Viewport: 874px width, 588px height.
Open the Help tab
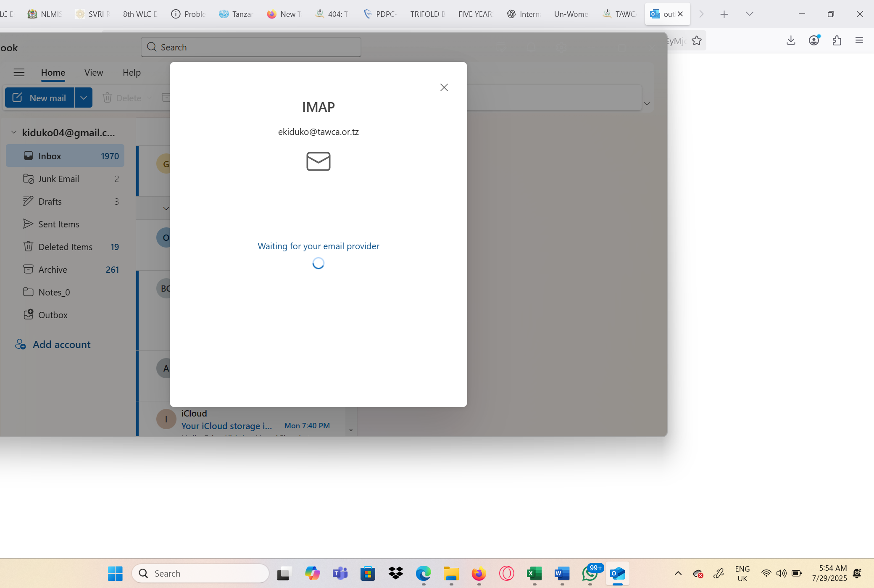pos(132,72)
